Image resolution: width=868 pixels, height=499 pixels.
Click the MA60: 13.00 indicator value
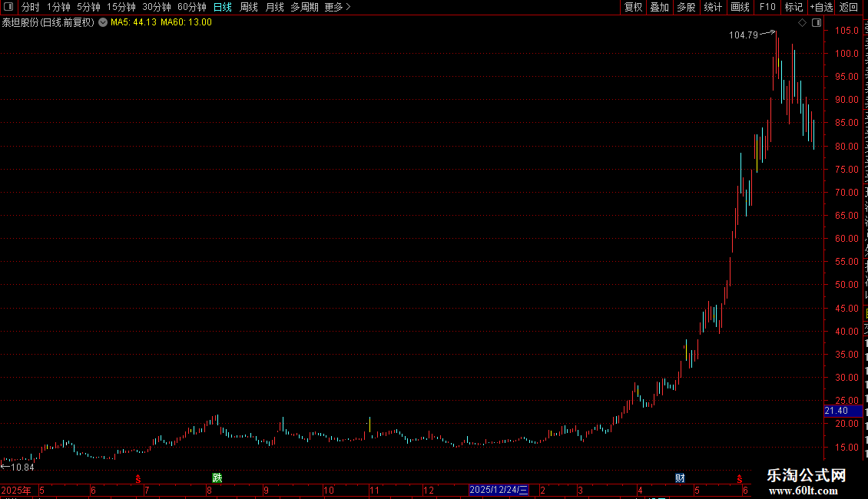(x=186, y=22)
